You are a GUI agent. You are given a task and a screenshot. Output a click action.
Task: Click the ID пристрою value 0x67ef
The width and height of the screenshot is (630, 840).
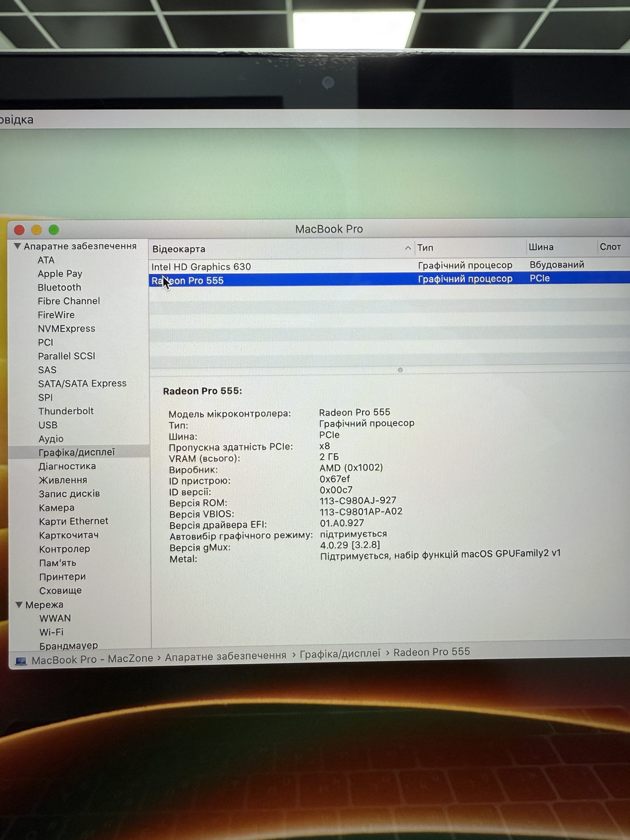(335, 479)
